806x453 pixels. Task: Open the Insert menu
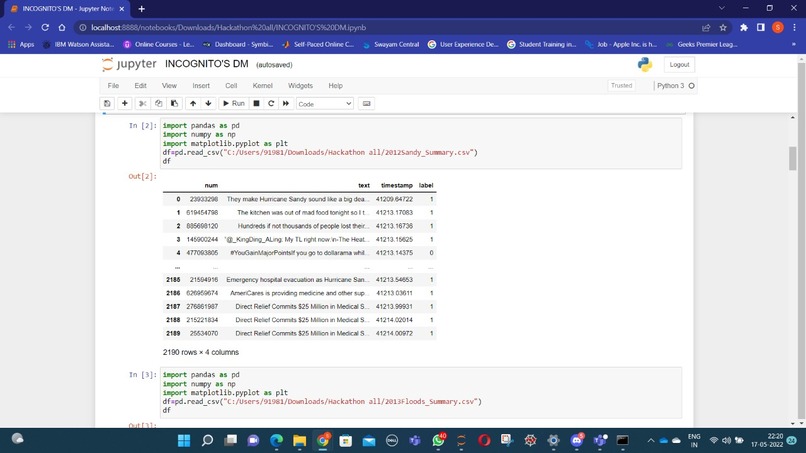(x=201, y=86)
